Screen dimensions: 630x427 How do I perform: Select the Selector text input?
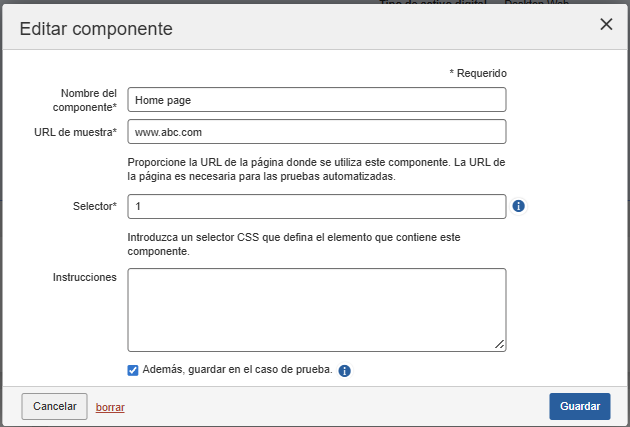pos(316,206)
